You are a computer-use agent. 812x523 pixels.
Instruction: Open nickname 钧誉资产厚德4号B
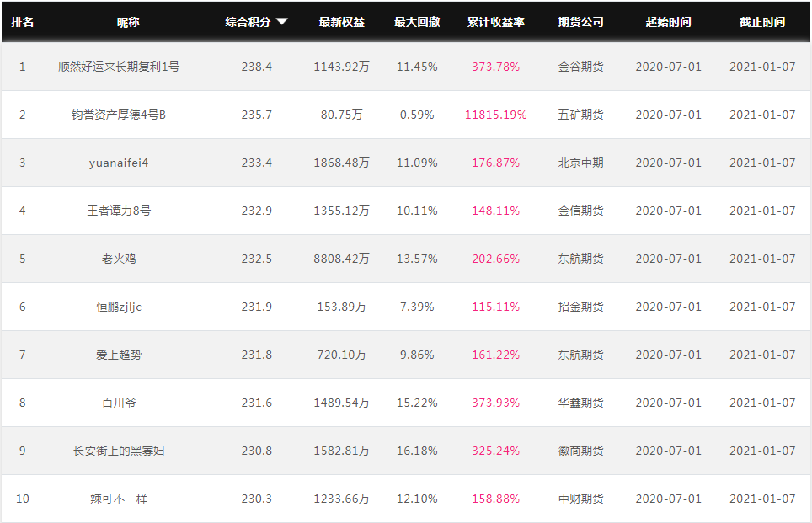pyautogui.click(x=119, y=115)
